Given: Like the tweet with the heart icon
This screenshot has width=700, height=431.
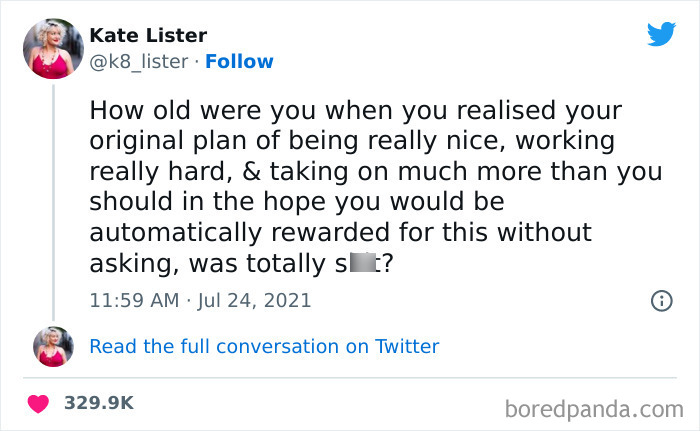Looking at the screenshot, I should coord(39,403).
